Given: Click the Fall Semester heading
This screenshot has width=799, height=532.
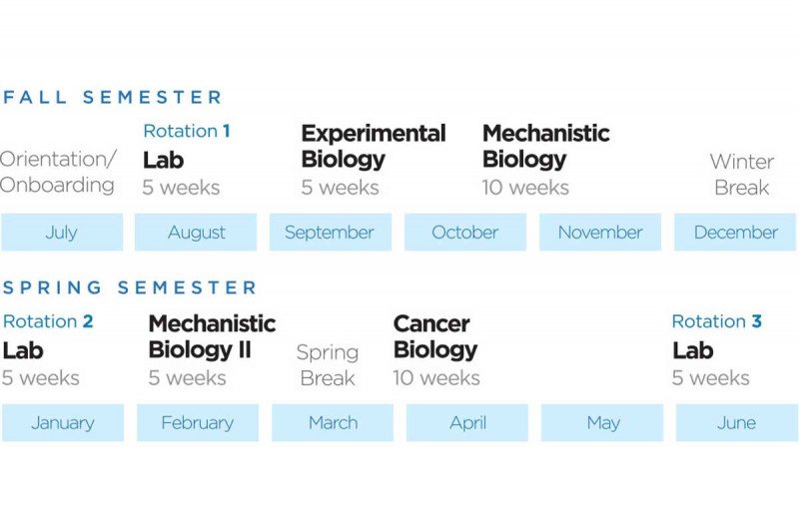Looking at the screenshot, I should point(113,98).
